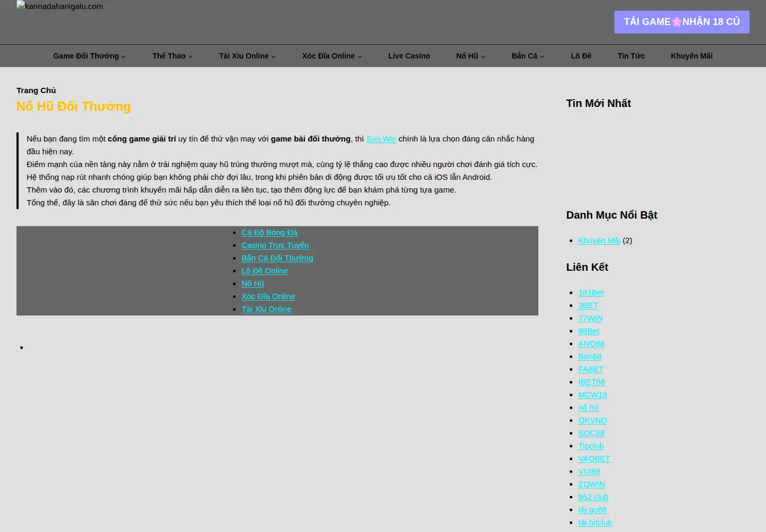766x532 pixels.
Task: Open the 88Bet link
Action: click(x=589, y=331)
